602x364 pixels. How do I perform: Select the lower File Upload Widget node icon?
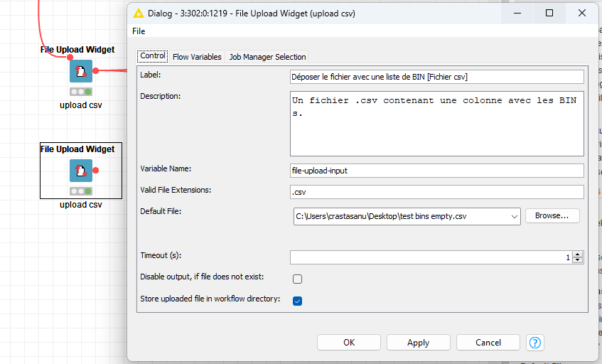[x=80, y=171]
